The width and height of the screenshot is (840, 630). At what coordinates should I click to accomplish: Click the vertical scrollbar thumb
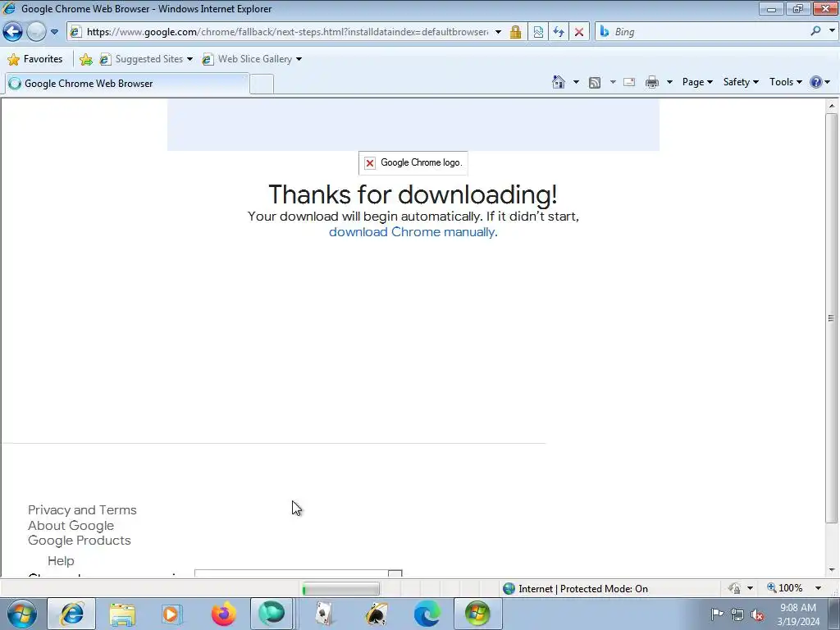[832, 318]
